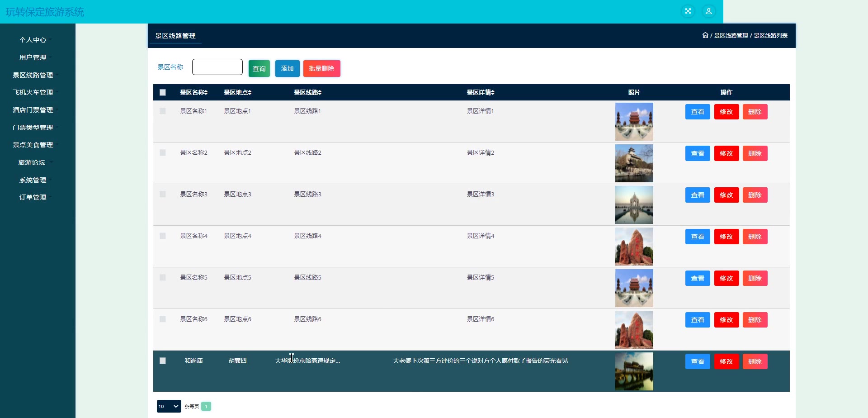
Task: Sort by 景区地点 column arrow
Action: pyautogui.click(x=250, y=92)
